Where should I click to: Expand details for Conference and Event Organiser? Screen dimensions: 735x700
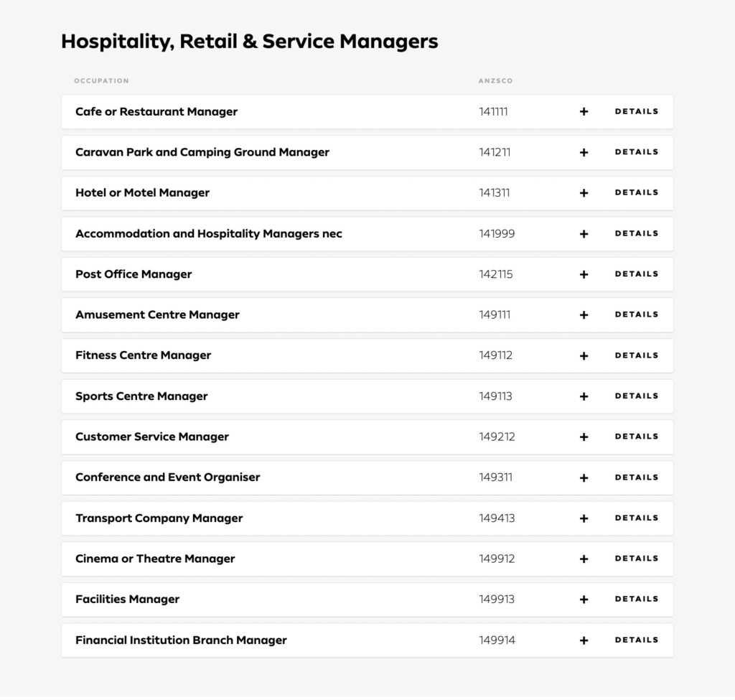636,477
